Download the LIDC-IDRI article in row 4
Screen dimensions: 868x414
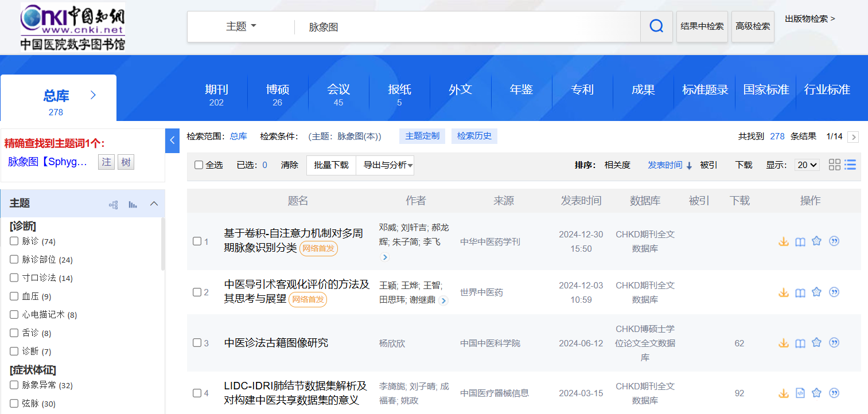[x=784, y=393]
